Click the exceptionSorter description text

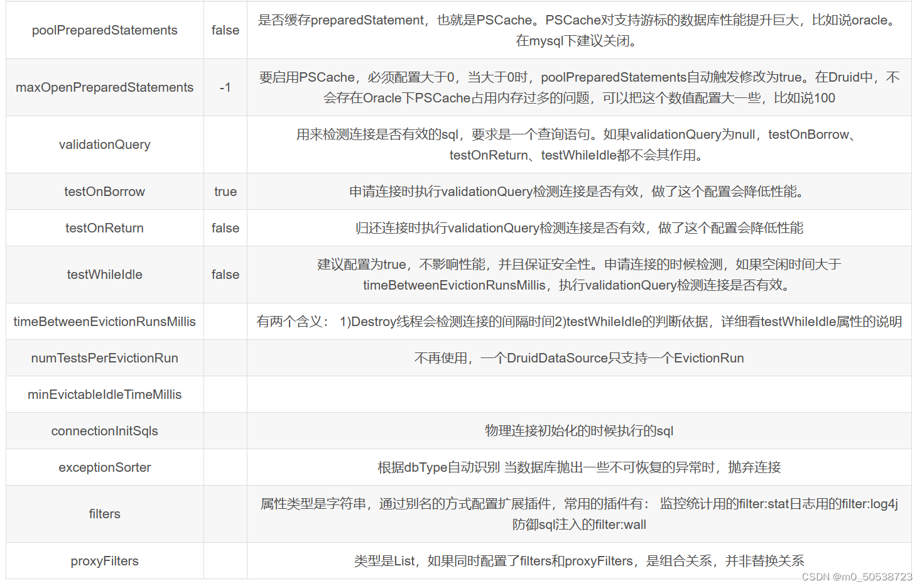pos(579,467)
